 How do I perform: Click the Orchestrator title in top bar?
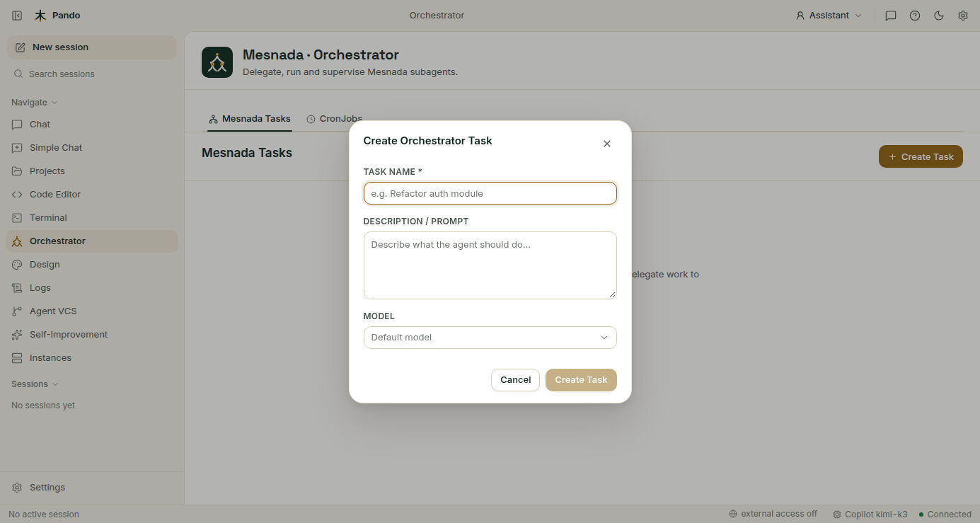coord(437,16)
